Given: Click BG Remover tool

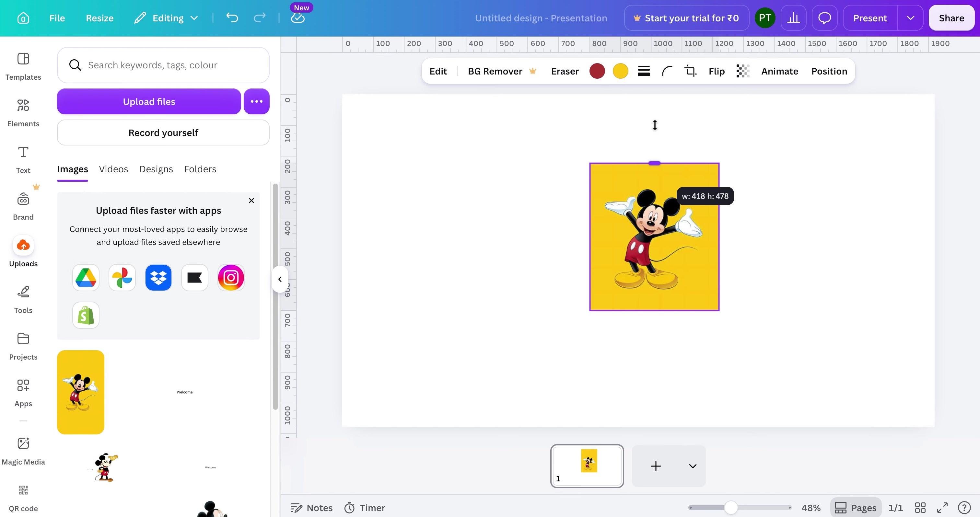Looking at the screenshot, I should click(502, 71).
